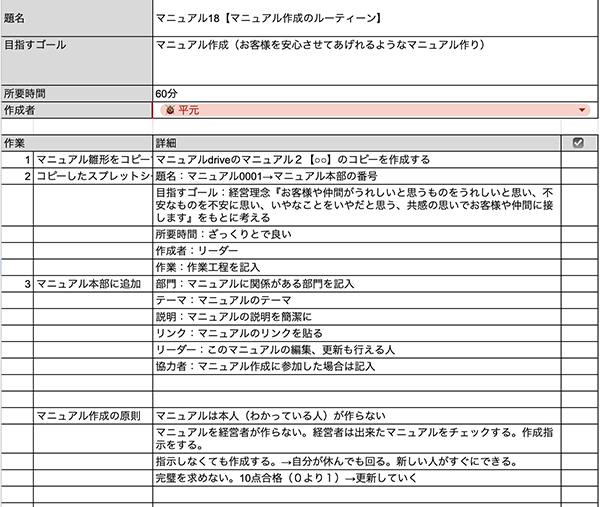
Task: Select cell マニュアル本部に追加
Action: pyautogui.click(x=93, y=284)
